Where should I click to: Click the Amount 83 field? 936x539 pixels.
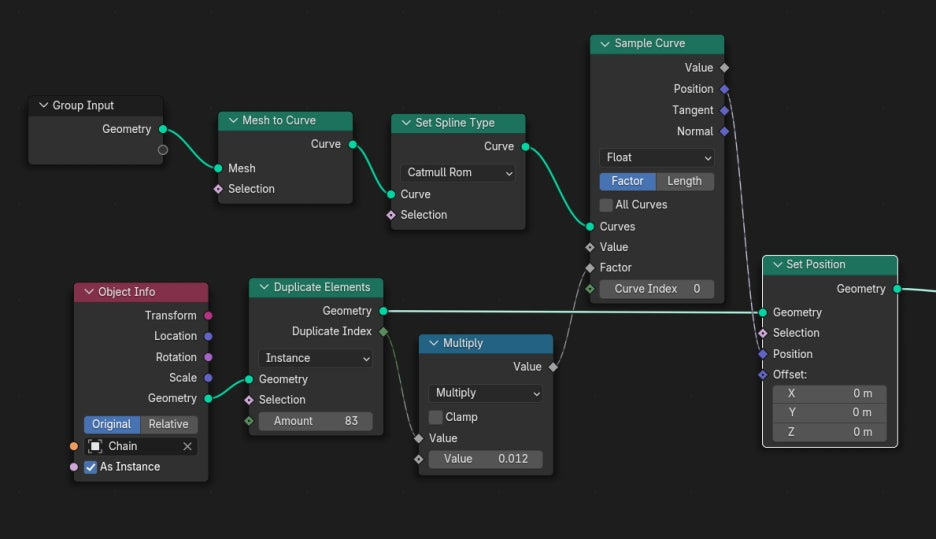click(316, 421)
